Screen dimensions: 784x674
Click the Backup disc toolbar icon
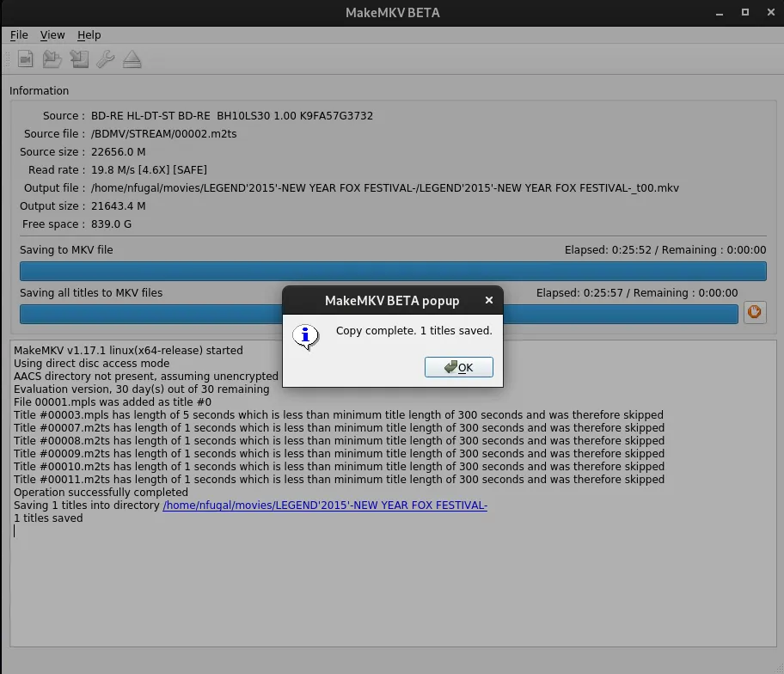(79, 59)
